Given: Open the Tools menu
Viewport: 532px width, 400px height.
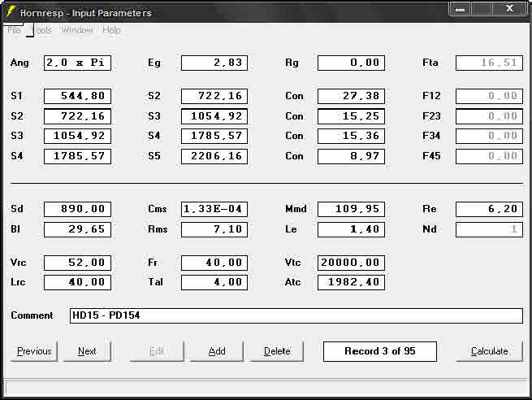Looking at the screenshot, I should click(x=43, y=30).
